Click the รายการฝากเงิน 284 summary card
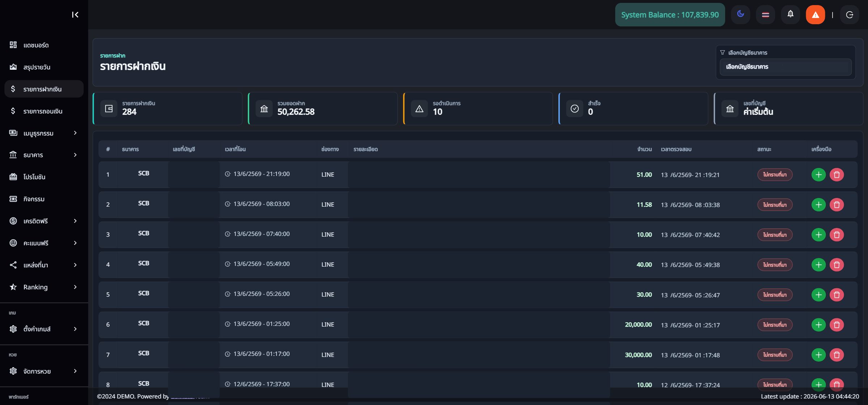The height and width of the screenshot is (405, 868). 167,108
